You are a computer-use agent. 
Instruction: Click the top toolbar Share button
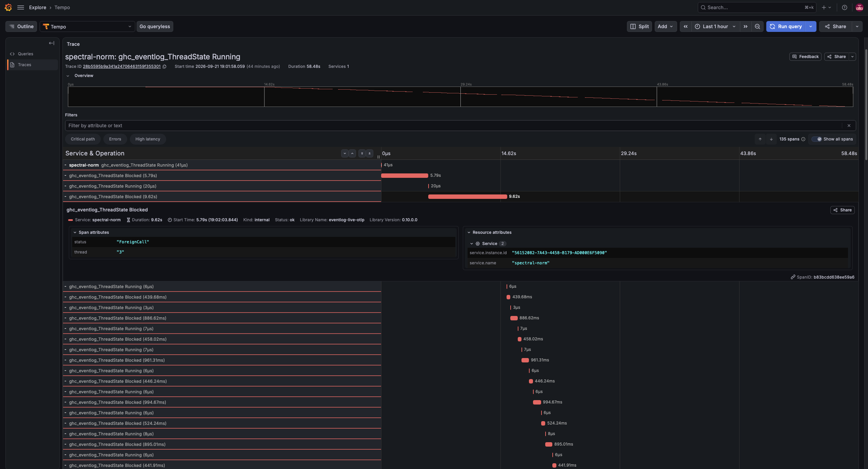coord(835,26)
